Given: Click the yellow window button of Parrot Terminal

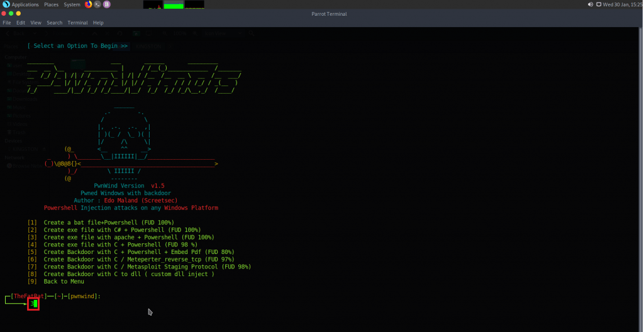Looking at the screenshot, I should tap(18, 14).
